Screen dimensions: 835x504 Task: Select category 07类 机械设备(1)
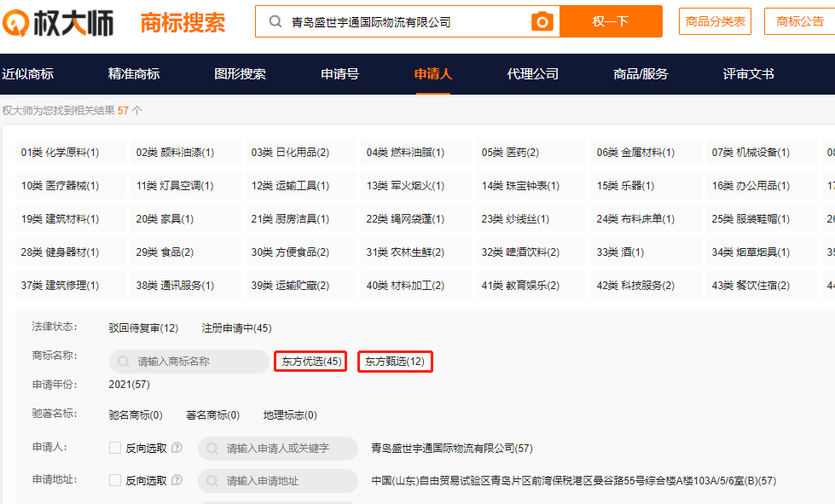(x=762, y=152)
